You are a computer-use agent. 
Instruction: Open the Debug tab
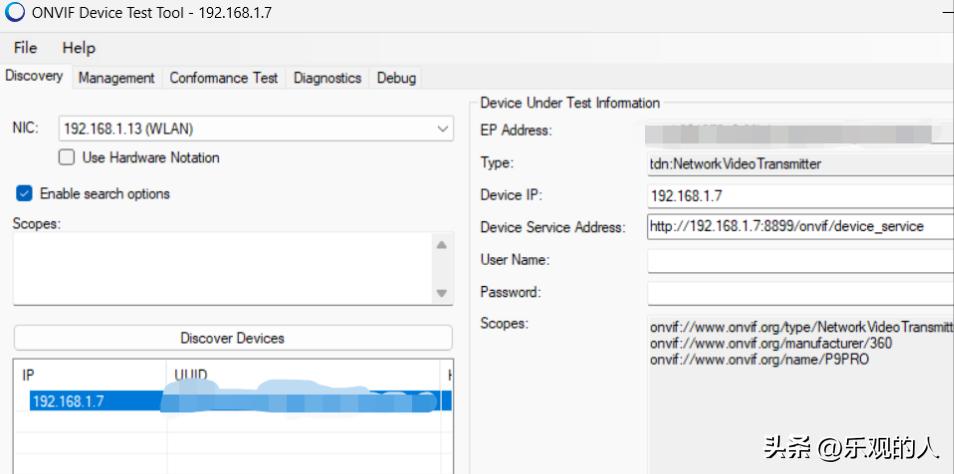(396, 78)
